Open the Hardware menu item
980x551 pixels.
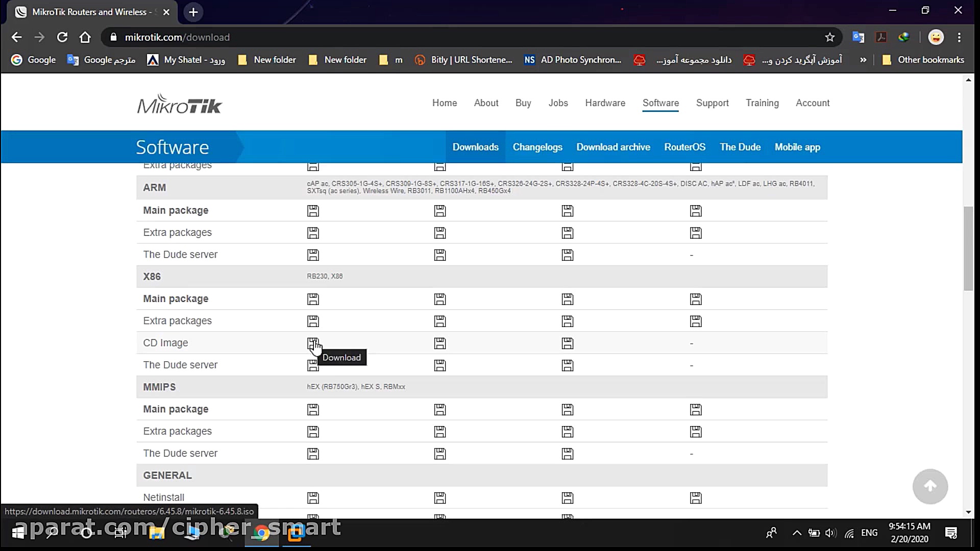(605, 103)
